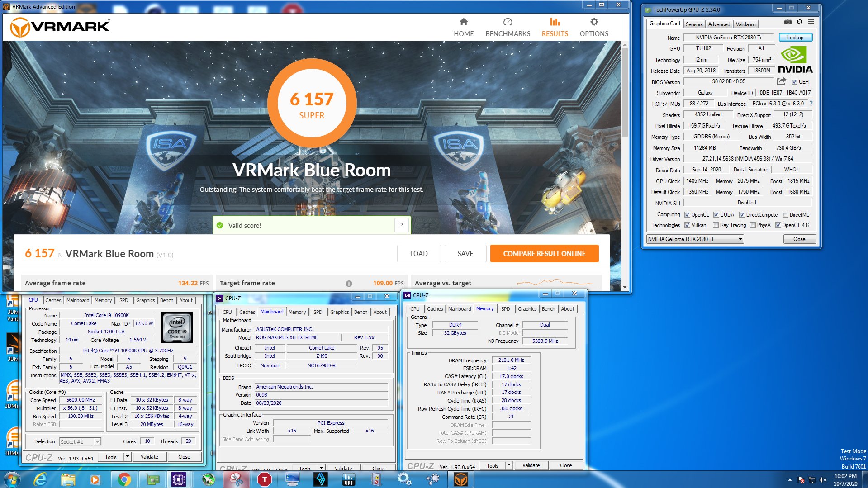
Task: Take GPU-Z screenshot with camera icon
Action: [x=788, y=22]
